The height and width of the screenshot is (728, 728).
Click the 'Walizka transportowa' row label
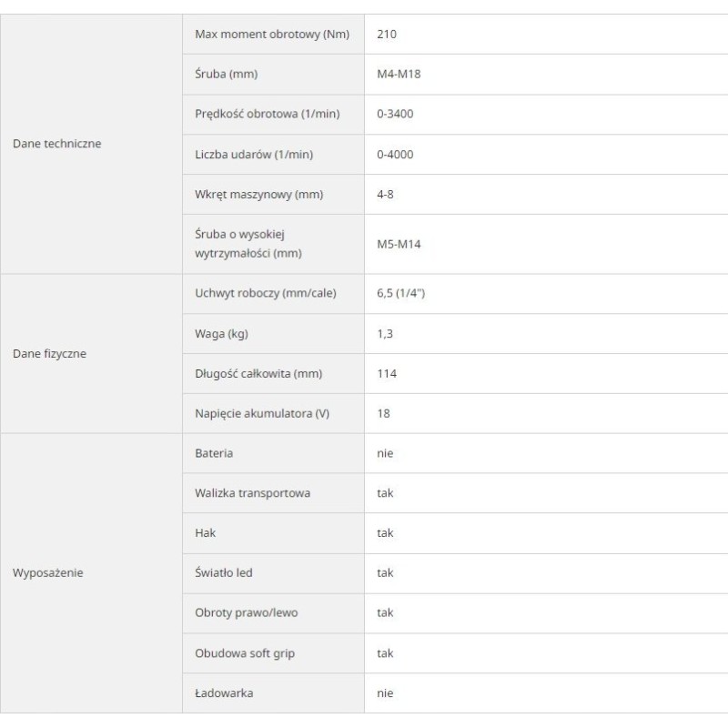point(253,493)
